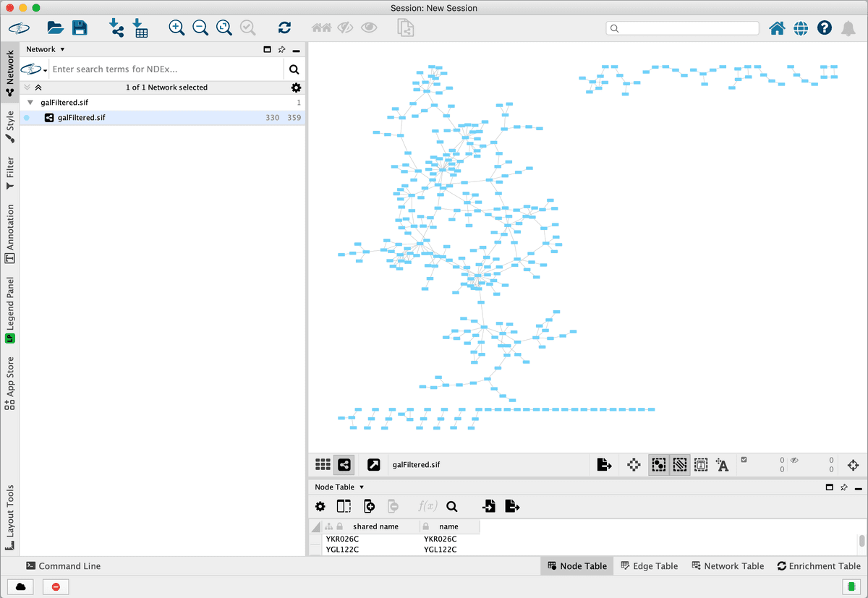Toggle node label selection mode
The height and width of the screenshot is (598, 868).
click(x=722, y=465)
